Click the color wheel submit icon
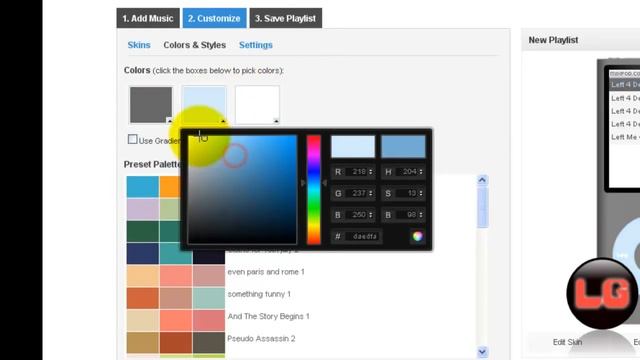Image resolution: width=640 pixels, height=360 pixels. click(x=417, y=236)
